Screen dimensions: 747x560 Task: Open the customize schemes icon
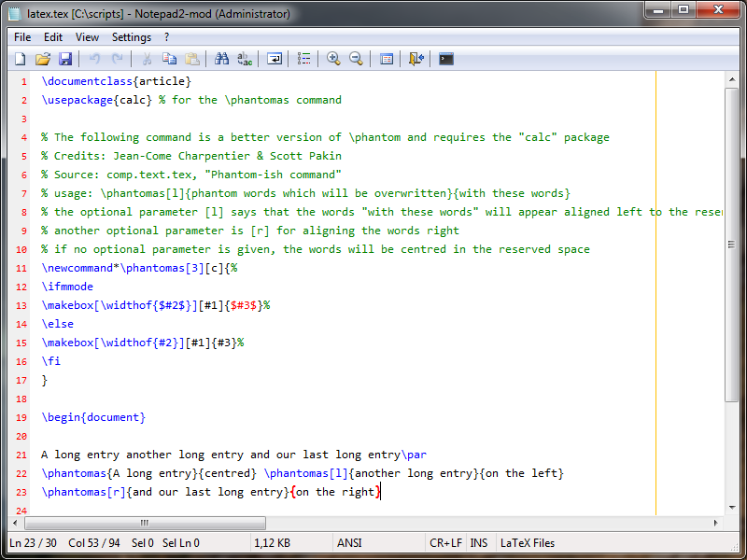387,59
